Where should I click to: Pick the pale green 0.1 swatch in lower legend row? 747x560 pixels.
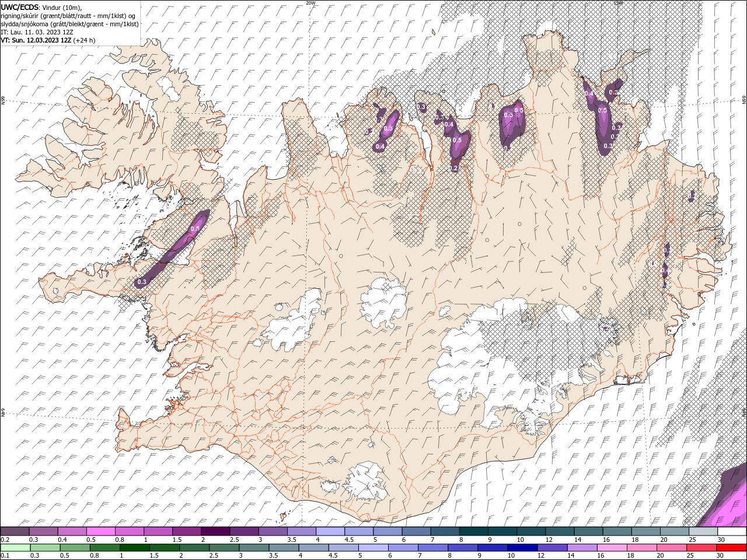click(15, 547)
